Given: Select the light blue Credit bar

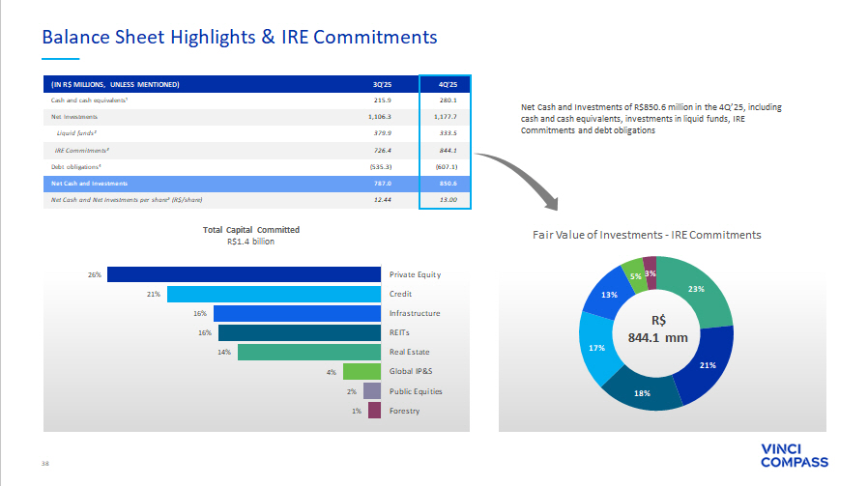Looking at the screenshot, I should pyautogui.click(x=274, y=294).
